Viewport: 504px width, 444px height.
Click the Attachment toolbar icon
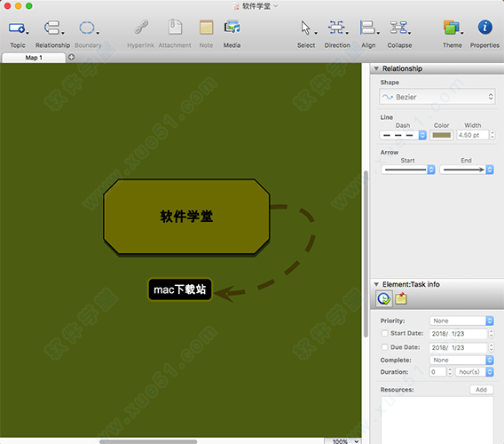175,27
